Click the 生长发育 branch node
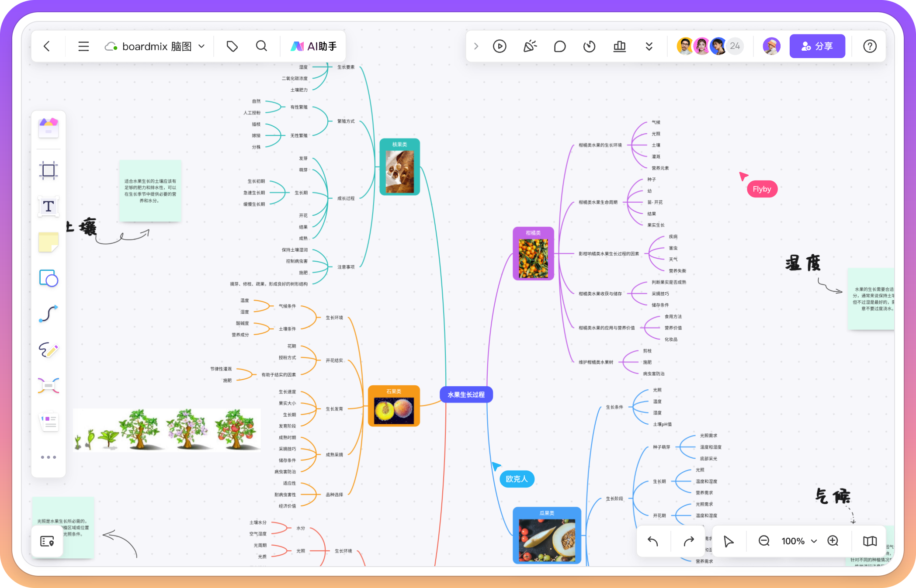This screenshot has width=916, height=588. 334,409
